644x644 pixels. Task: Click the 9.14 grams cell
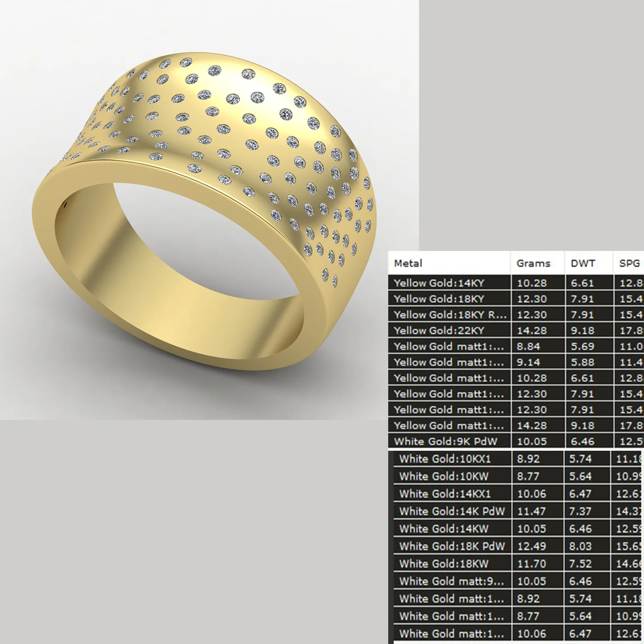(x=528, y=362)
